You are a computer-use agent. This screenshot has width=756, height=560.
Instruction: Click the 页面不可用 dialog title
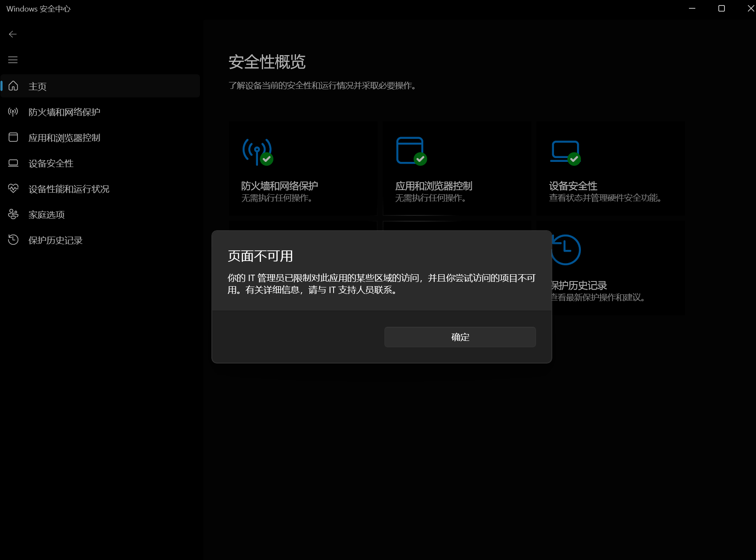261,256
